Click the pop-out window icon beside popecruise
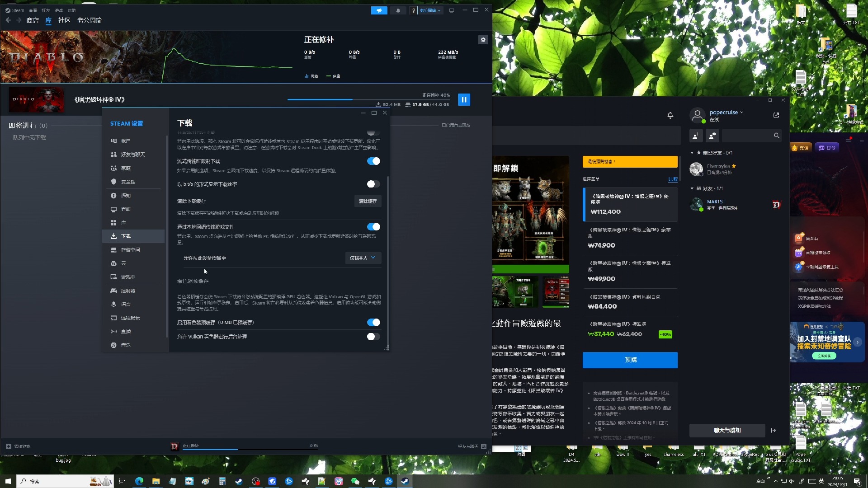868x488 pixels. pos(776,115)
